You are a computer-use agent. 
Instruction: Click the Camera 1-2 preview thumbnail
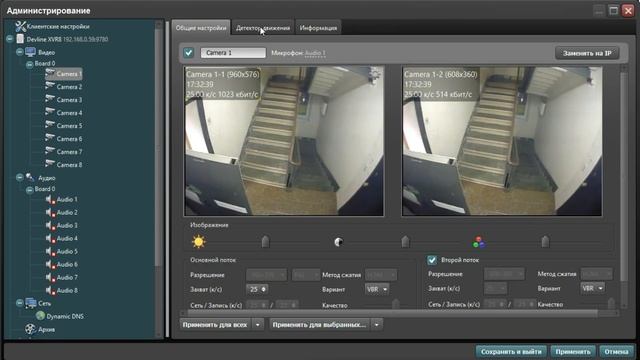(x=502, y=141)
